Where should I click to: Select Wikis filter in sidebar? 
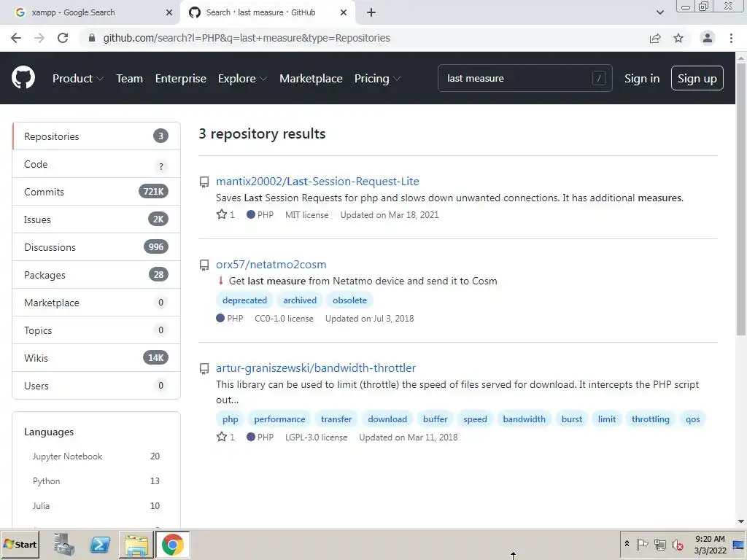(96, 358)
